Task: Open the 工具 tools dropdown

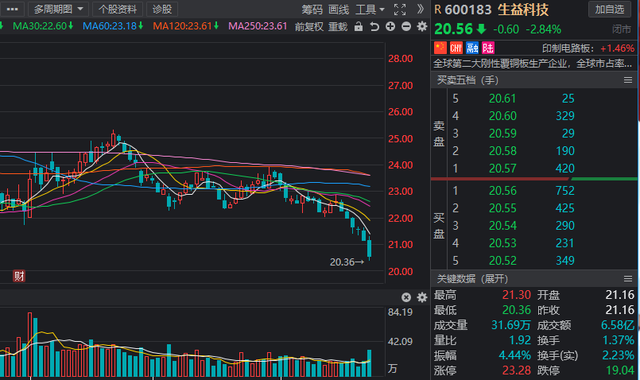Action: 370,9
